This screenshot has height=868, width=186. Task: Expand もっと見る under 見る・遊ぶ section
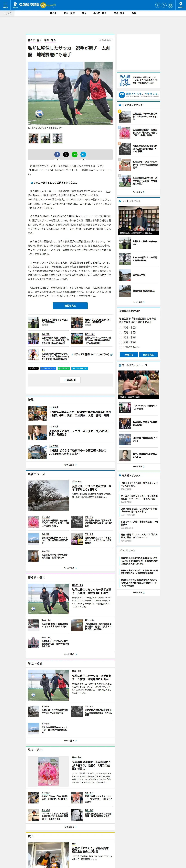click(70, 827)
